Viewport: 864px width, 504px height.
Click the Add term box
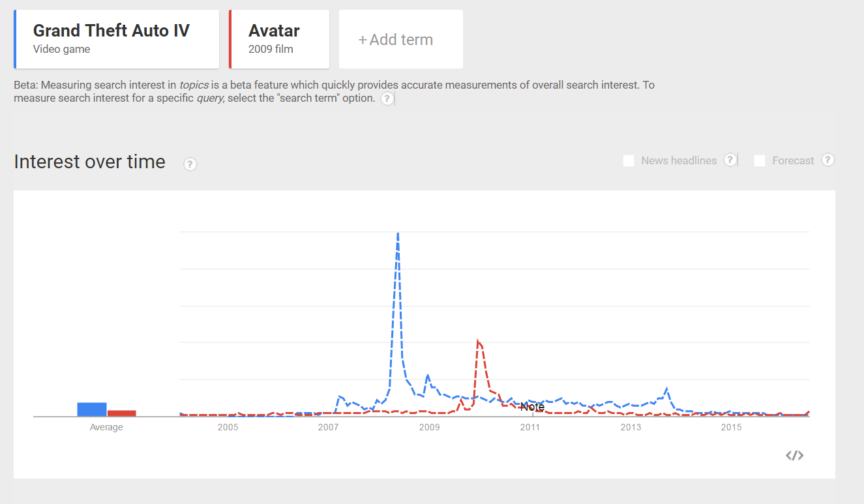[401, 39]
